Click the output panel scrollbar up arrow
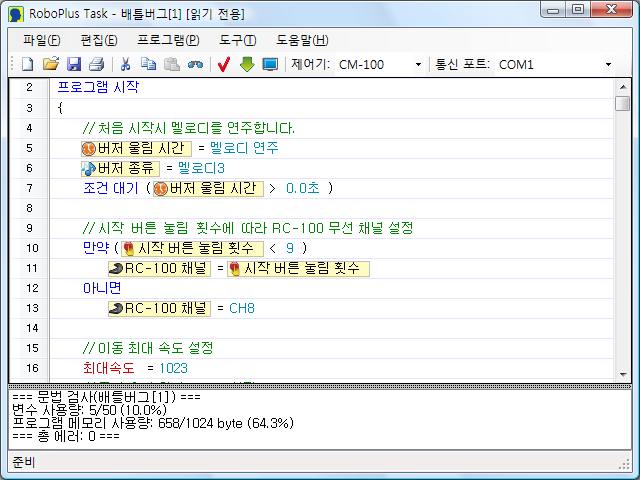This screenshot has width=640, height=480. pyautogui.click(x=622, y=394)
